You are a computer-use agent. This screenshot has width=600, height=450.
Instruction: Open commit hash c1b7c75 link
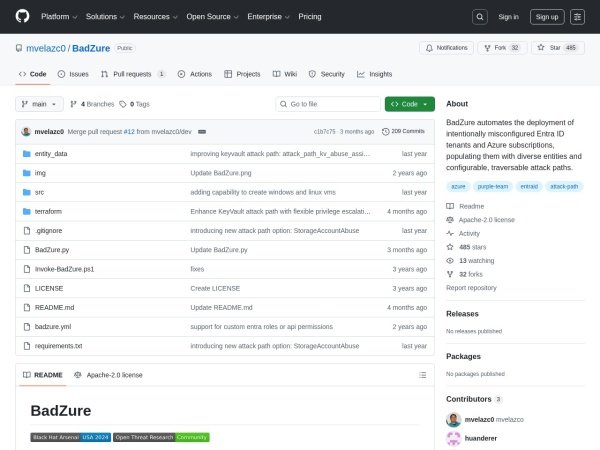point(324,132)
